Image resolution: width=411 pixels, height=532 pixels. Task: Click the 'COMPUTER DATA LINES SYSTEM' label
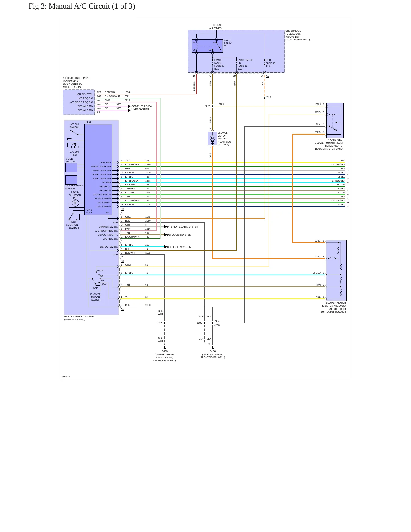pyautogui.click(x=142, y=108)
